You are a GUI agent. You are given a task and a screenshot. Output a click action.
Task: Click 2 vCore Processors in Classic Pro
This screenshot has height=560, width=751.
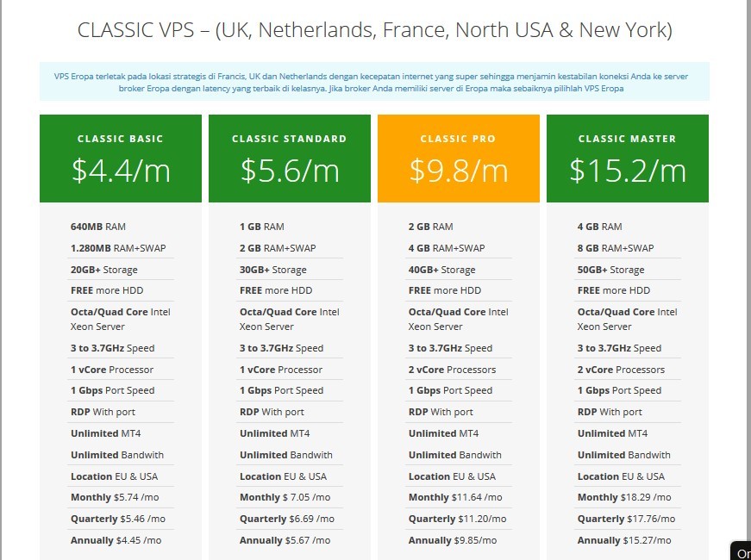[x=452, y=370]
